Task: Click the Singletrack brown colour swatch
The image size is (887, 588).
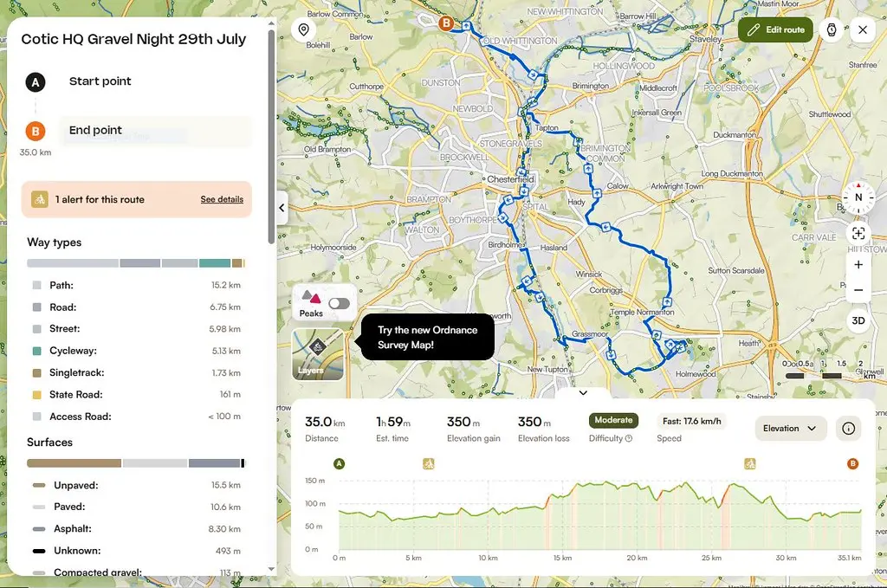Action: [x=36, y=372]
